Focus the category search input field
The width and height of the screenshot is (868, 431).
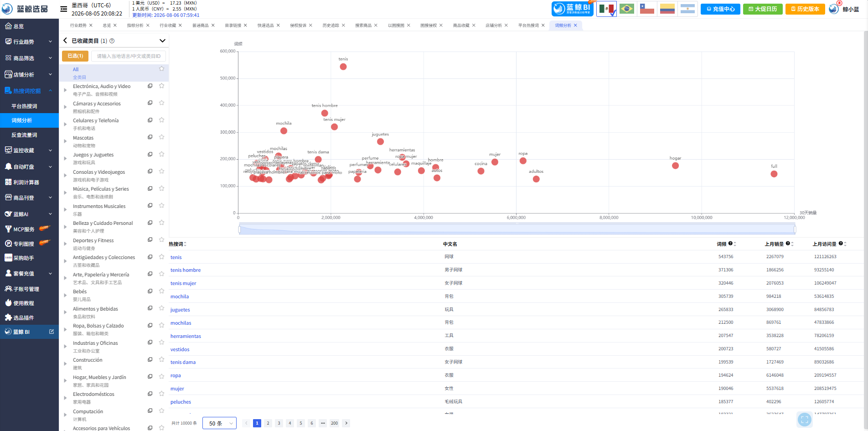click(129, 56)
